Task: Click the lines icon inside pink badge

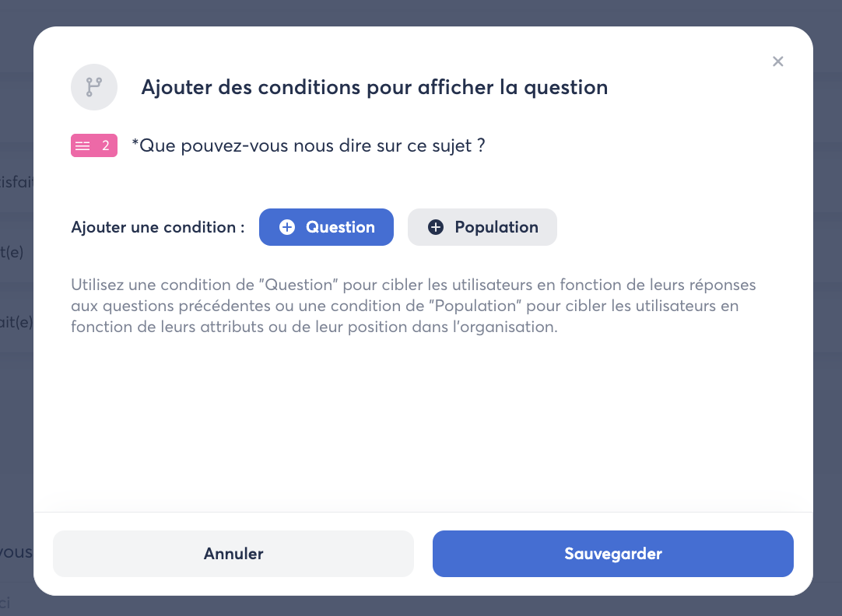Action: coord(83,145)
